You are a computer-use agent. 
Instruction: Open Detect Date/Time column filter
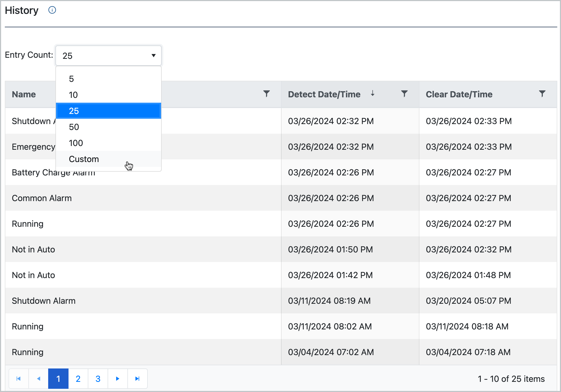click(404, 94)
